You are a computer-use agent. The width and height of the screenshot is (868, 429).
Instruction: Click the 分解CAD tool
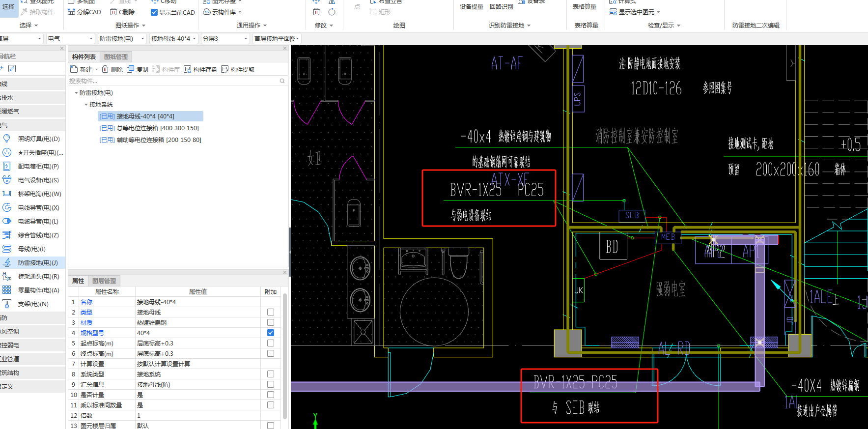pyautogui.click(x=84, y=12)
